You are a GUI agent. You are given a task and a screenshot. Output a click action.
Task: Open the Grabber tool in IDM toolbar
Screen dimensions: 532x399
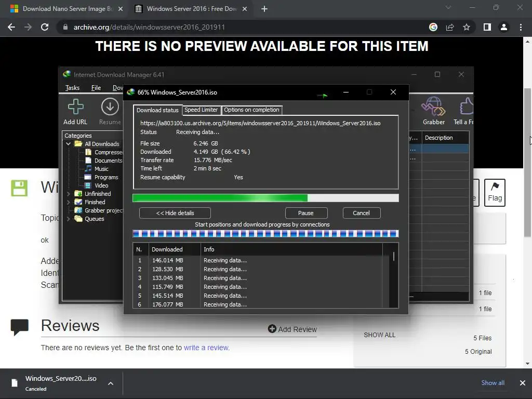(433, 107)
